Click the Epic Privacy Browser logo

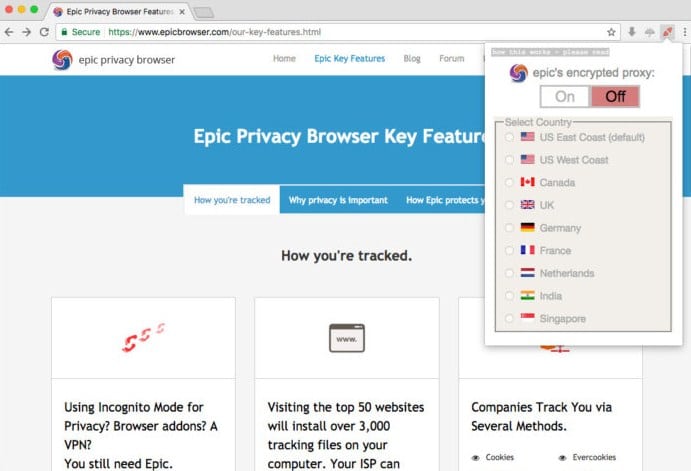coord(113,60)
